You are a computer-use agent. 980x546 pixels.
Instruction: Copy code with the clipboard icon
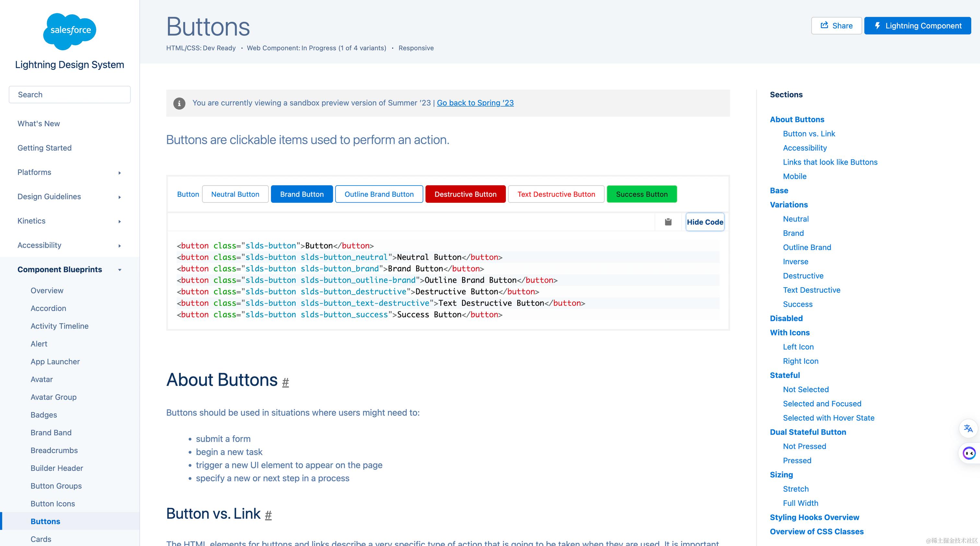(x=668, y=222)
